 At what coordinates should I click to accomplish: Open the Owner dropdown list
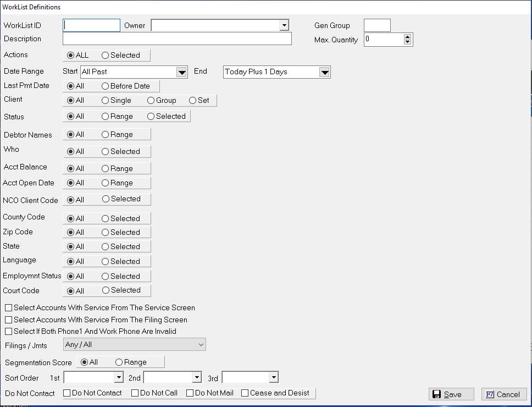[x=284, y=25]
